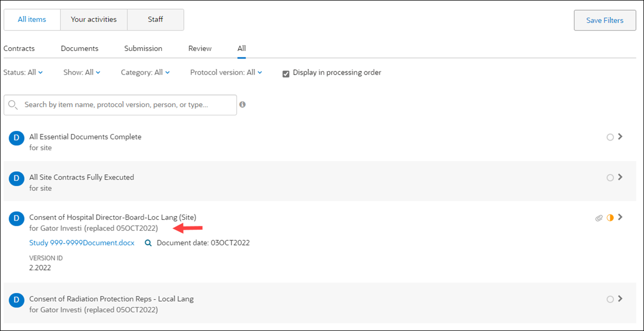Viewport: 644px width, 331px height.
Task: Uncheck Display in processing order
Action: coord(286,73)
